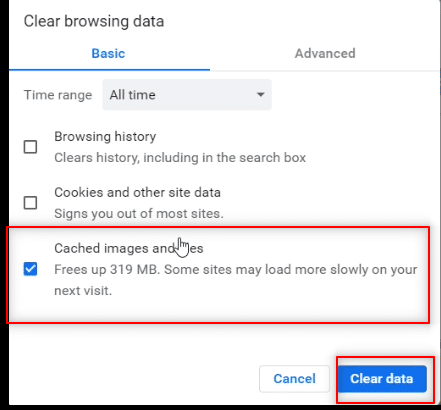
Task: Check the Browsing history checkbox
Action: click(x=30, y=147)
